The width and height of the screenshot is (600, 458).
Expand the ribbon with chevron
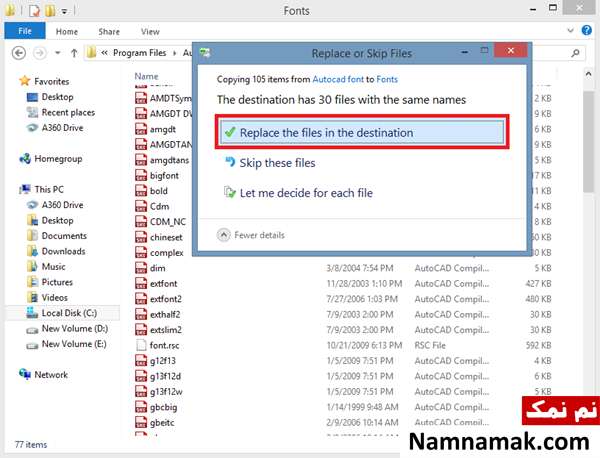coord(570,30)
